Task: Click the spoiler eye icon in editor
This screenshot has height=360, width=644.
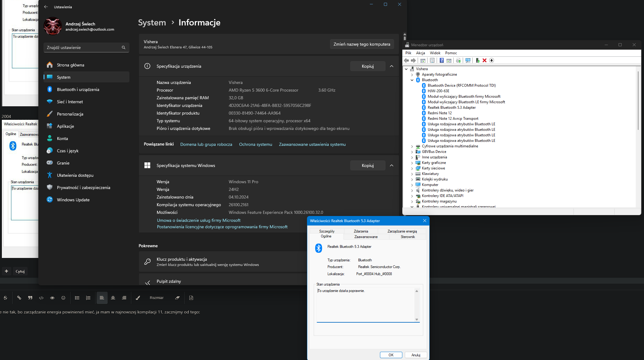Action: tap(52, 297)
